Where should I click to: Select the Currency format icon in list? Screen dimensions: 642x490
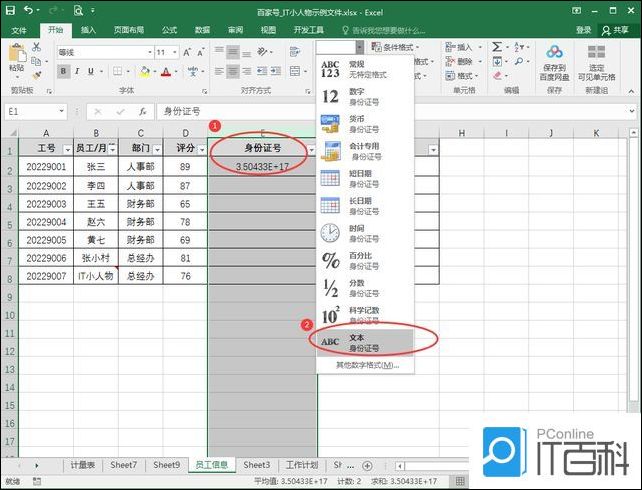pos(330,124)
